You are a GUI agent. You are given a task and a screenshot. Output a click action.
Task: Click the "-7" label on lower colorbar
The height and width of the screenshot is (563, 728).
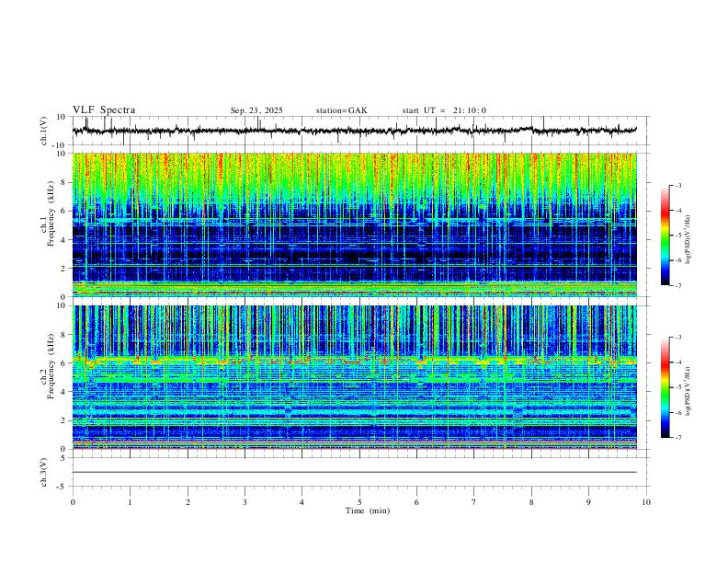677,438
